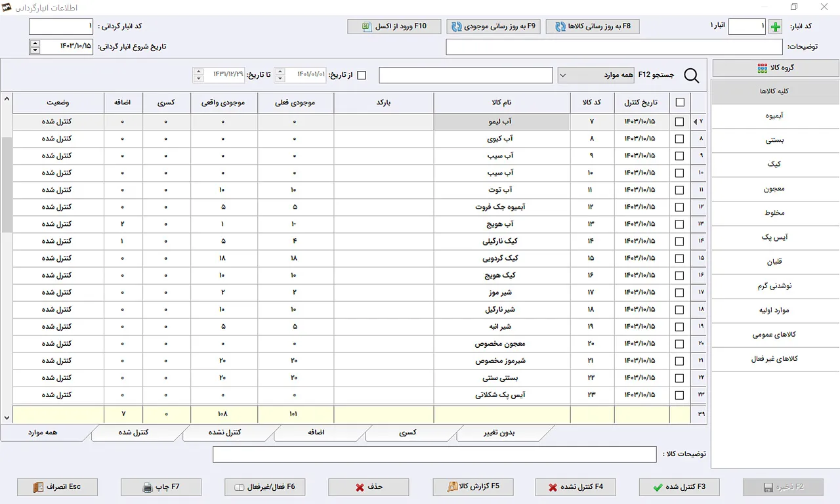The width and height of the screenshot is (840, 504).
Task: Open F5 گزارش کالا report
Action: [x=473, y=487]
